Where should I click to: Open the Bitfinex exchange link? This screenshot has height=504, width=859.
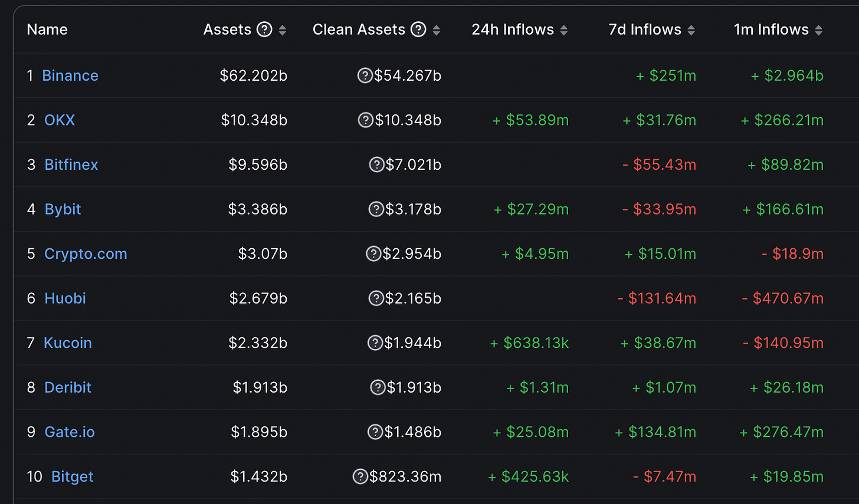click(71, 164)
